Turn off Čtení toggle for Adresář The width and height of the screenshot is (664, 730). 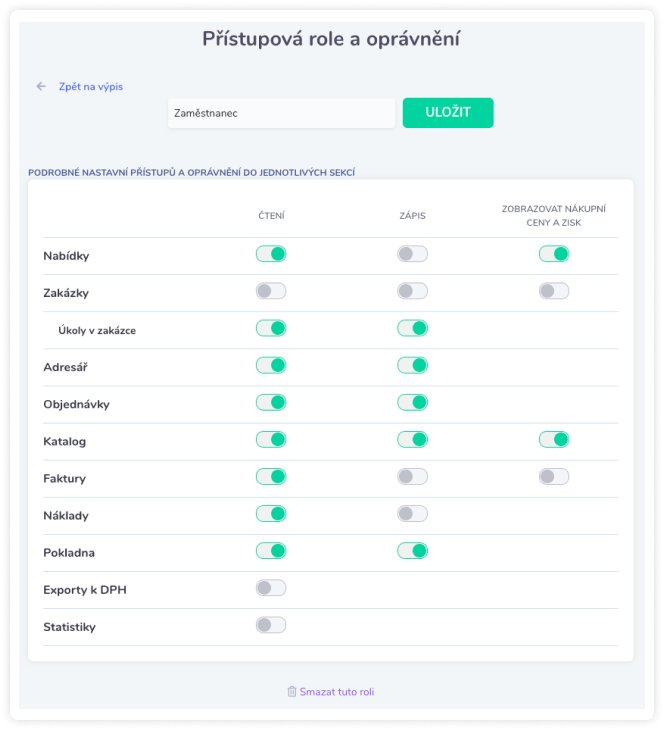tap(271, 365)
